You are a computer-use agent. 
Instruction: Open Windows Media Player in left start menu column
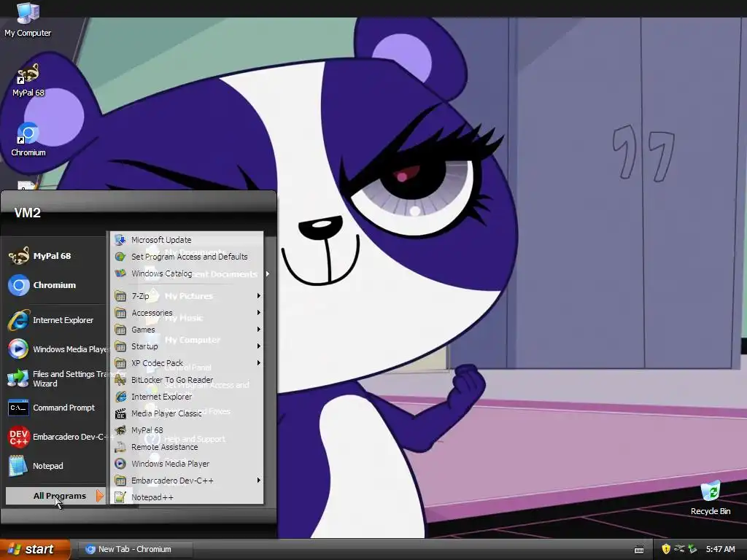click(x=56, y=349)
